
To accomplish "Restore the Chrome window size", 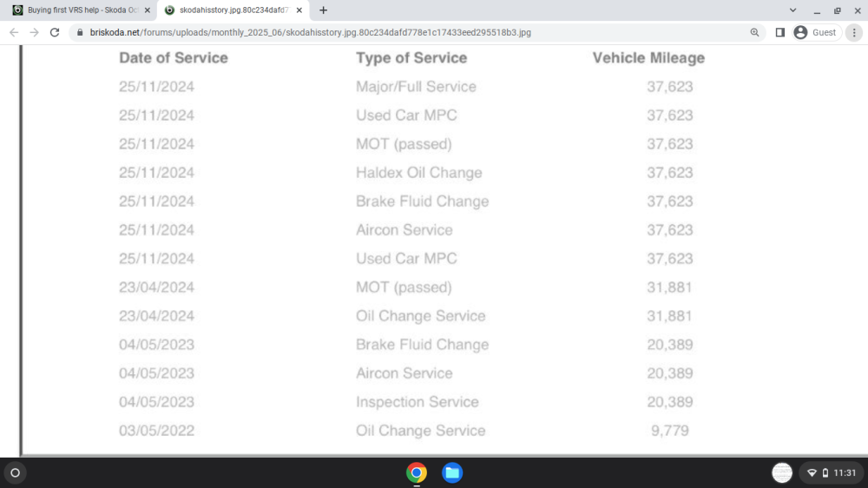I will point(838,10).
